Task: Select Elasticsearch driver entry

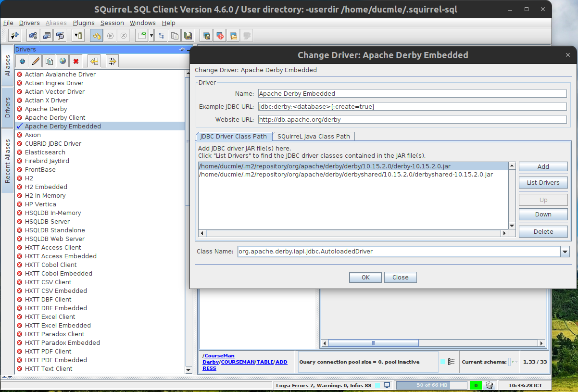Action: click(45, 152)
